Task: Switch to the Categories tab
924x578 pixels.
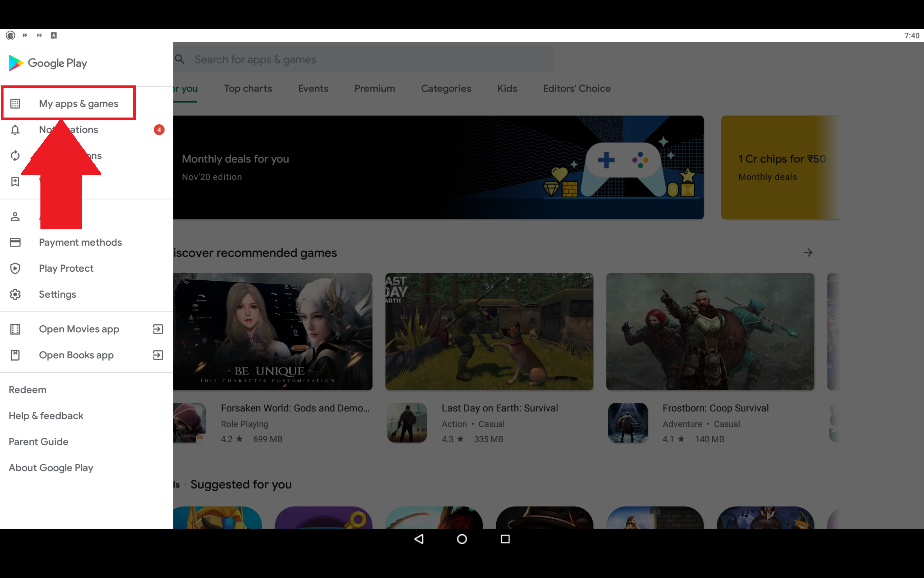Action: point(446,88)
